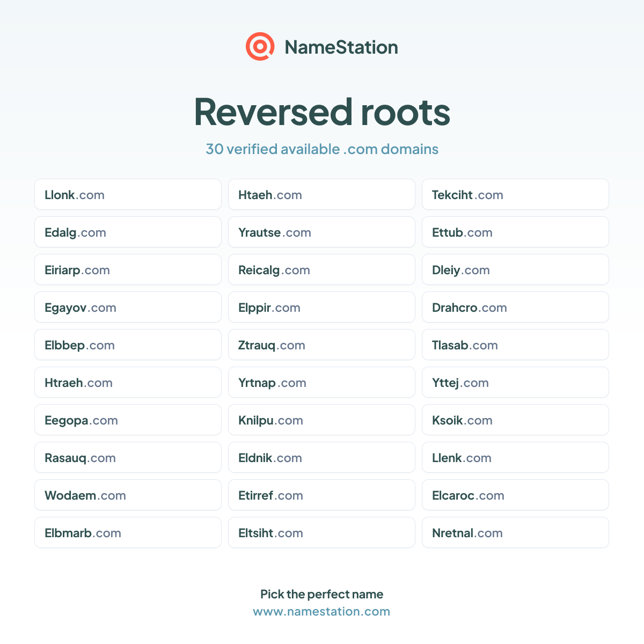Open the Wodaem.com domain entry
644x644 pixels.
[128, 495]
